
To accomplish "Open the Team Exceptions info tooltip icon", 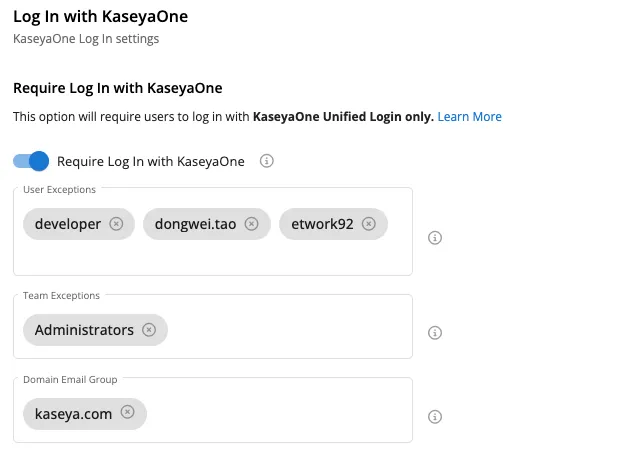I will click(435, 333).
